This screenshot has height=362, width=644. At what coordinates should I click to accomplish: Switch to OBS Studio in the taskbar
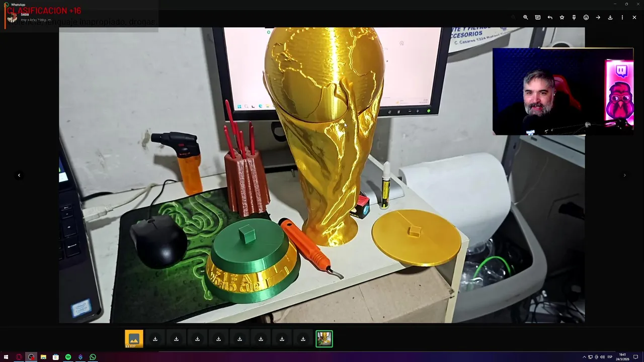click(x=31, y=357)
